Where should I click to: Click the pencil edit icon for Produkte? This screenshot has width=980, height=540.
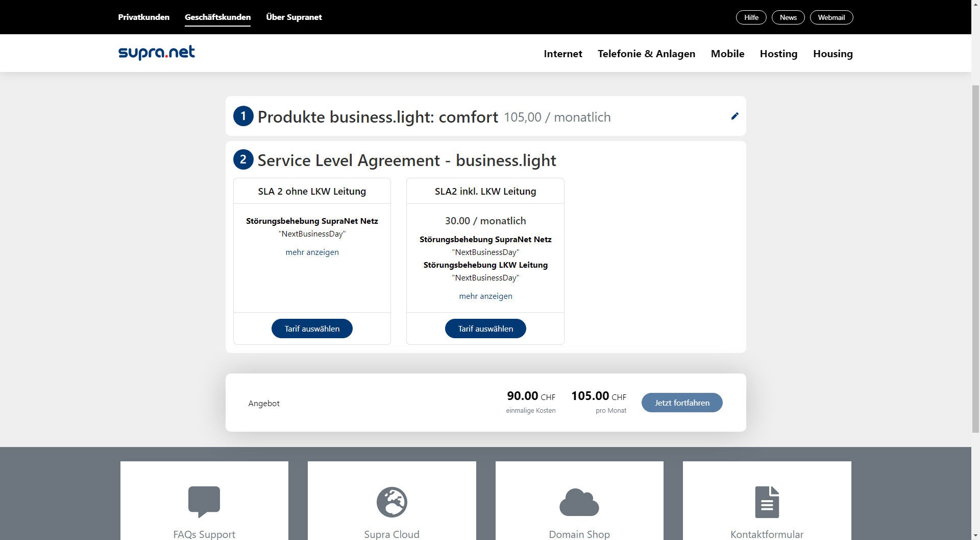(x=734, y=116)
